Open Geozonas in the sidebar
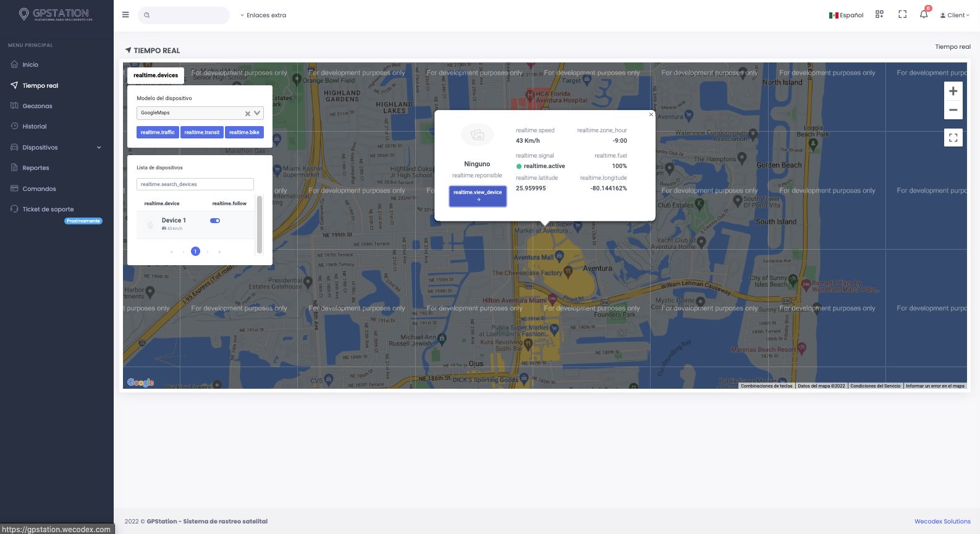The height and width of the screenshot is (534, 980). pyautogui.click(x=37, y=106)
